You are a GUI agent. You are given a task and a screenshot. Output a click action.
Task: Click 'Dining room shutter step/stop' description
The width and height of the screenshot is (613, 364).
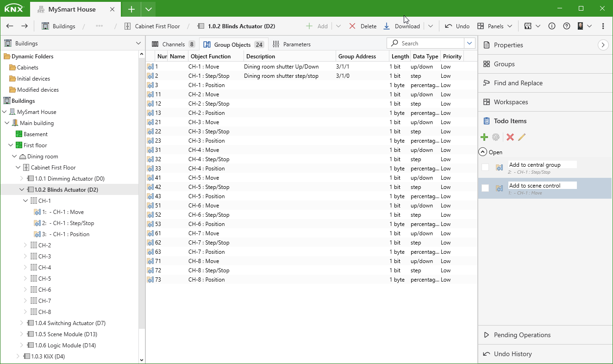tap(281, 76)
